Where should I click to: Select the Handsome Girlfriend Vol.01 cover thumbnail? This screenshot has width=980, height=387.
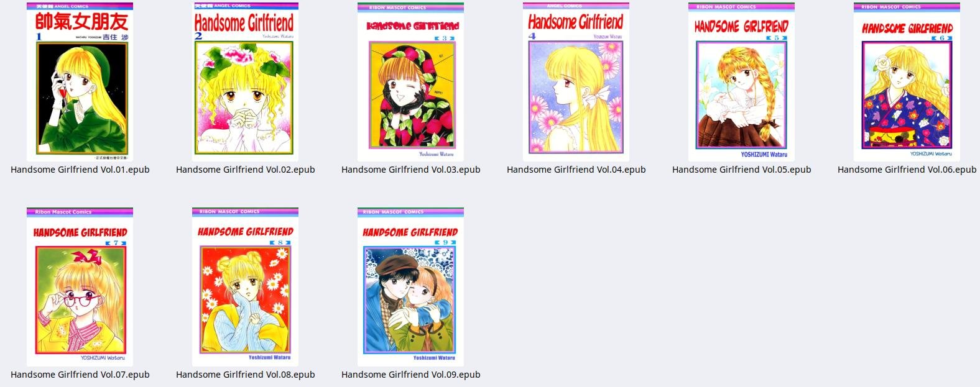point(80,82)
